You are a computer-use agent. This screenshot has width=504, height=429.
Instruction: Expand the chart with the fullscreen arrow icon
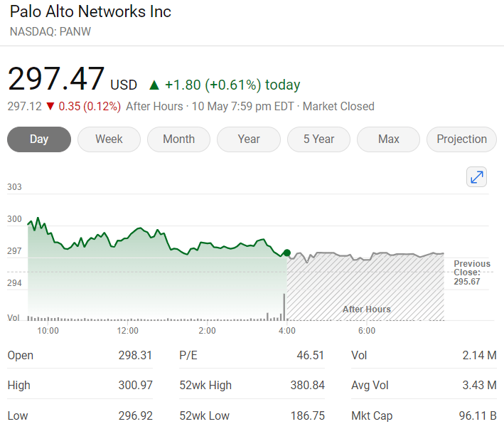(476, 177)
